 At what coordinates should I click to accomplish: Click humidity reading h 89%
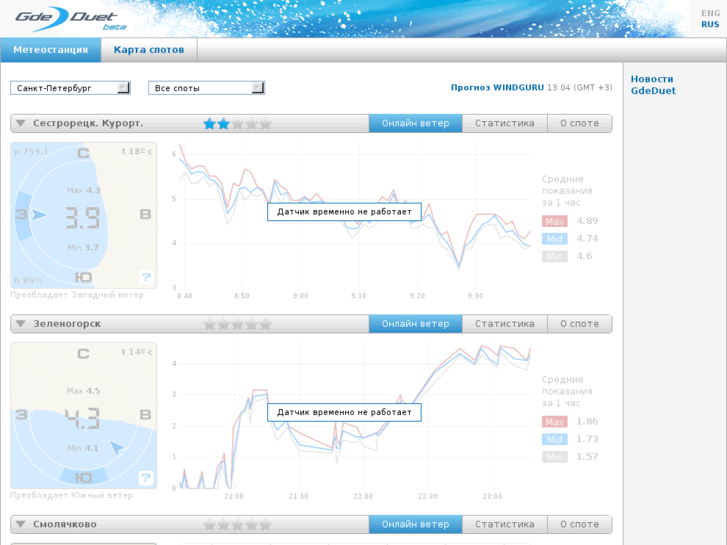point(28,280)
